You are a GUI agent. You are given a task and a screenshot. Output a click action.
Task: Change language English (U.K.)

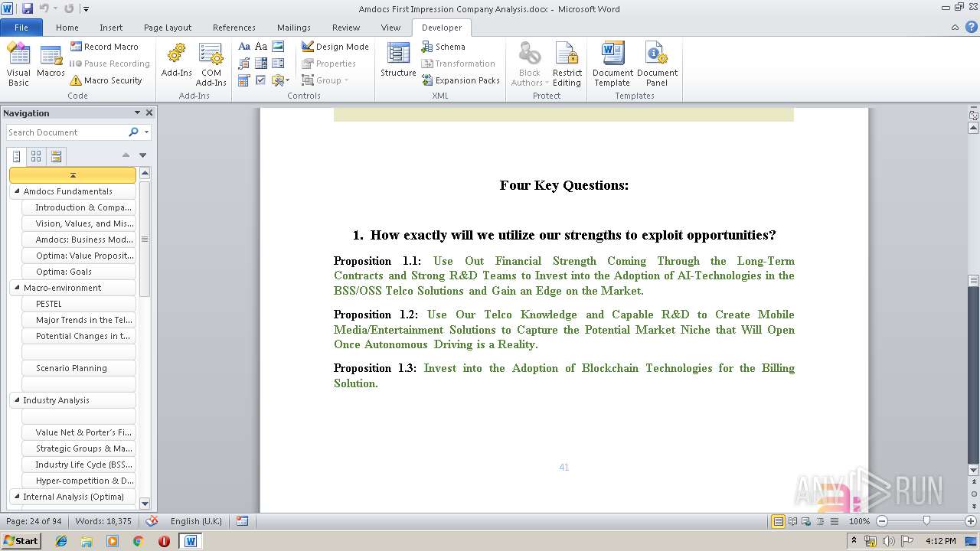point(196,521)
